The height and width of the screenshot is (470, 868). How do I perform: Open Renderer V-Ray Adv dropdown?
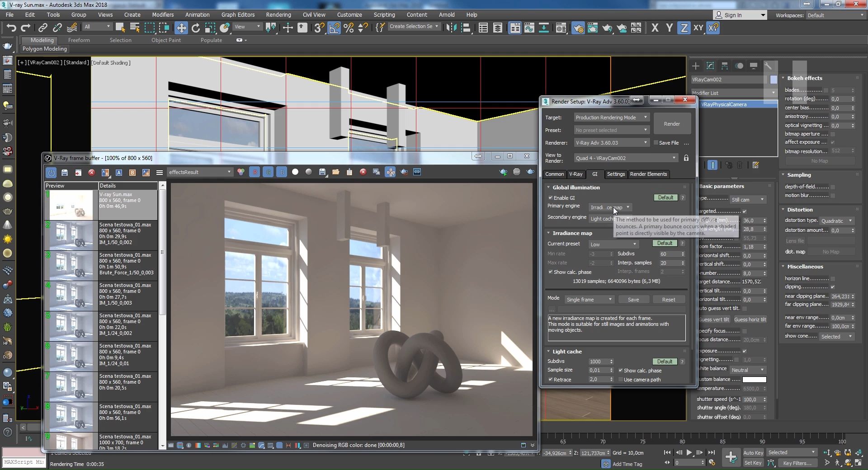(x=612, y=143)
